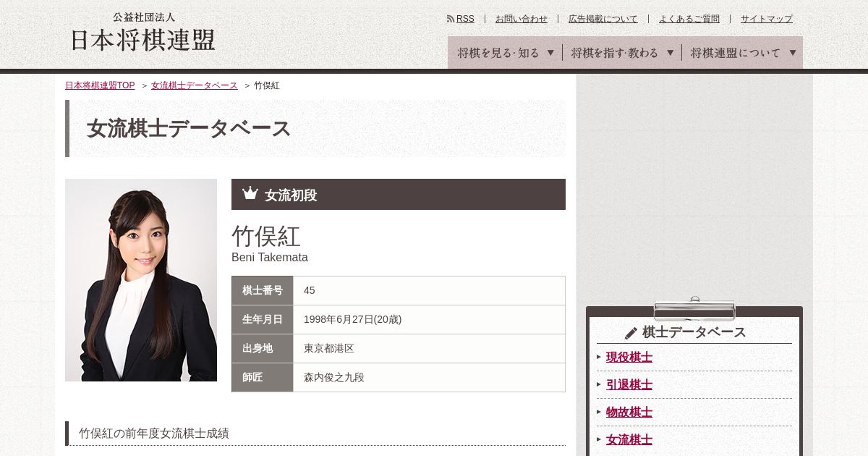This screenshot has width=868, height=456.
Task: Click mentor 森内俊之九段
Action: pyautogui.click(x=334, y=377)
